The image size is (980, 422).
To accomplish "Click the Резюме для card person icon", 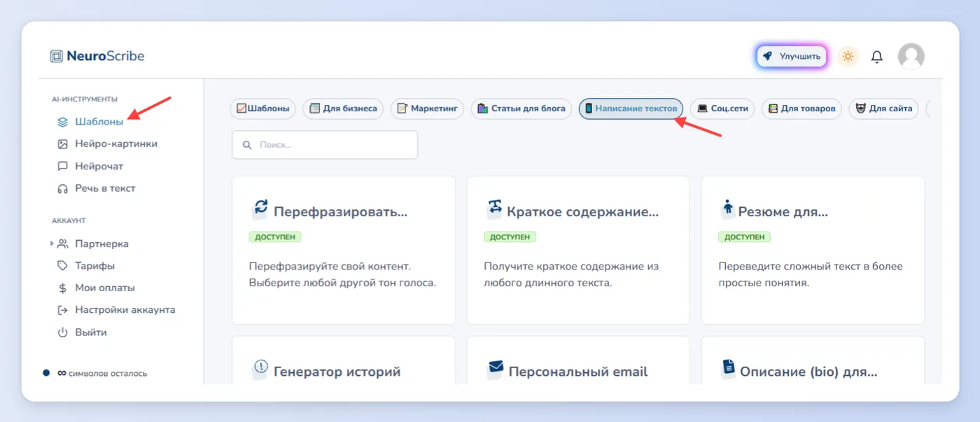I will tap(728, 209).
